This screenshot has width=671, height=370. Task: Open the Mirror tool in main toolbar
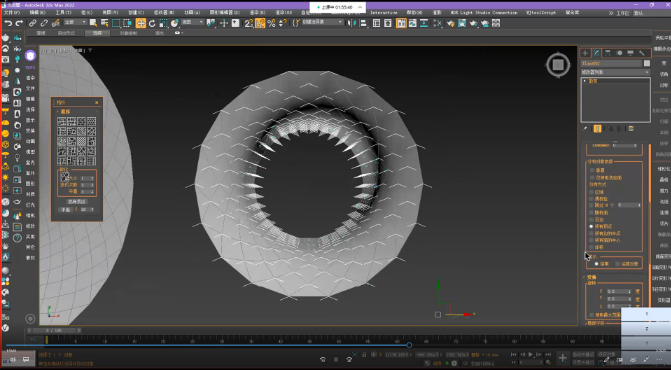coord(353,23)
